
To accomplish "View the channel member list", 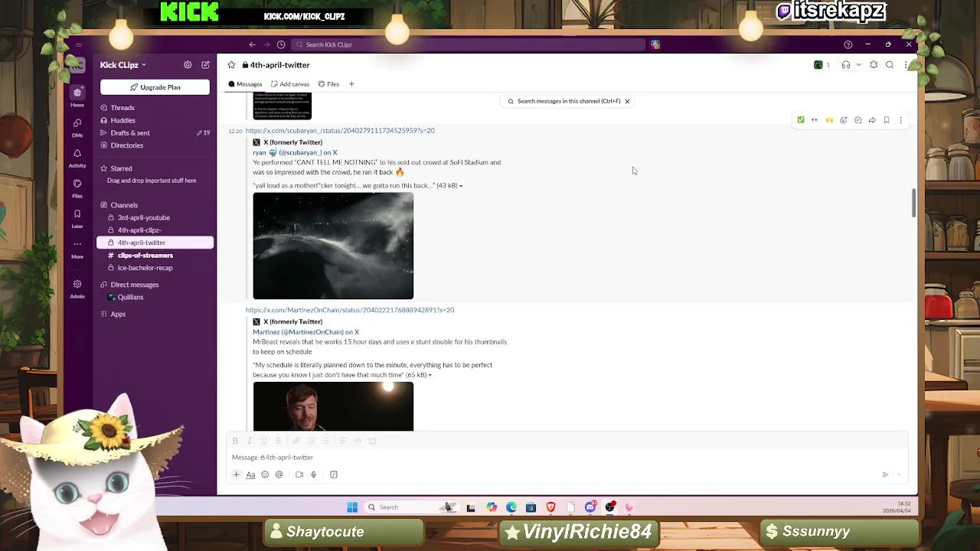I will pos(822,65).
